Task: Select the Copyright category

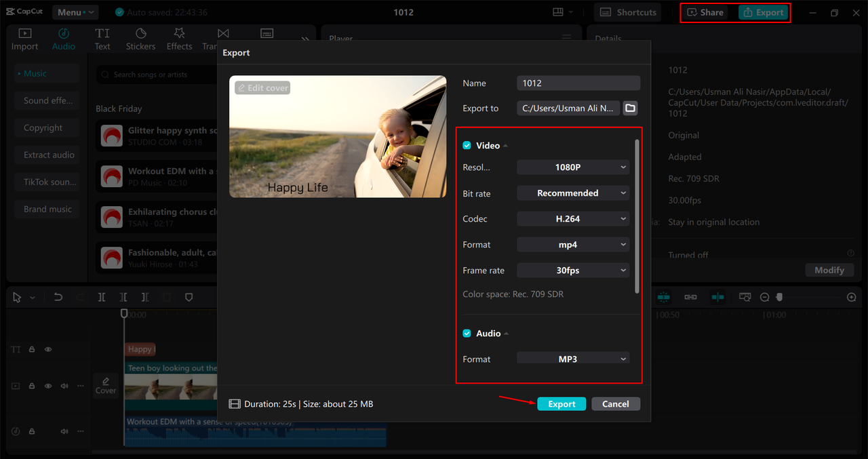Action: click(47, 127)
